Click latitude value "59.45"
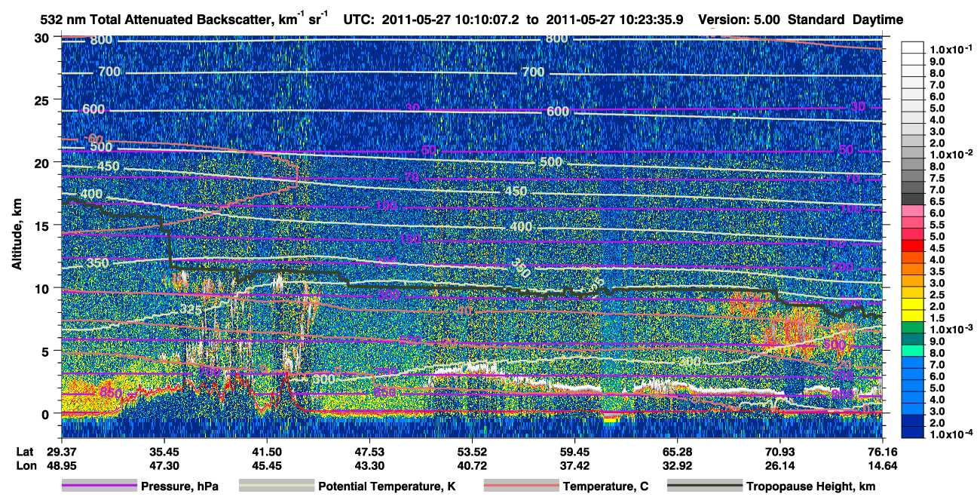 click(x=574, y=452)
